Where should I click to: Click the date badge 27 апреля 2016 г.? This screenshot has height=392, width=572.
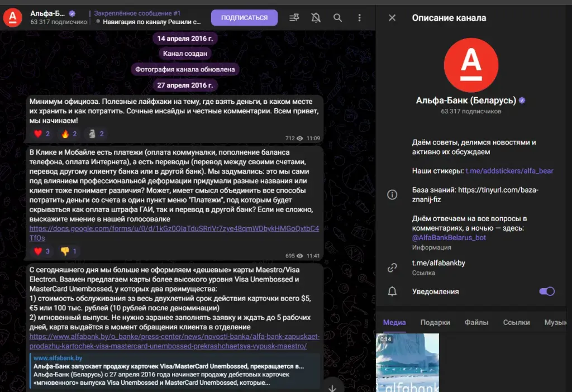tap(185, 85)
